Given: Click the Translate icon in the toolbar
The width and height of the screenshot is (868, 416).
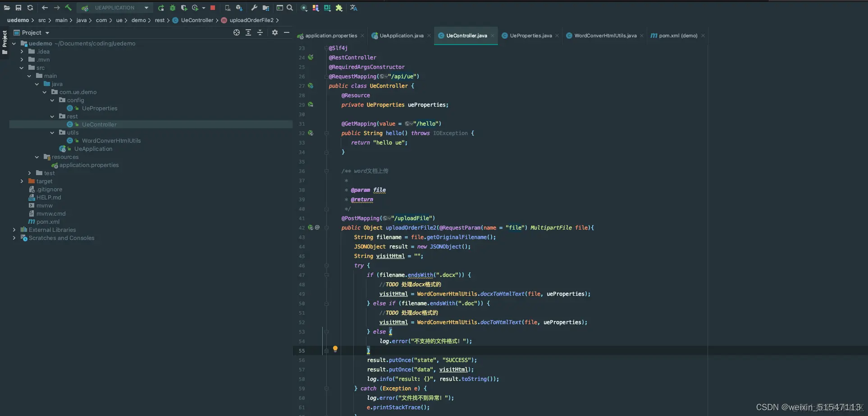Looking at the screenshot, I should click(354, 8).
